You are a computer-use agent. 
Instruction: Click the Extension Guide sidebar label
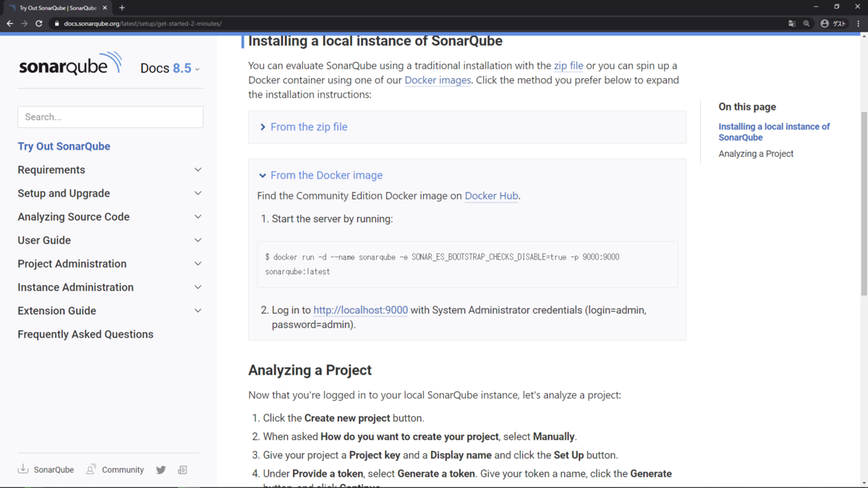click(57, 311)
